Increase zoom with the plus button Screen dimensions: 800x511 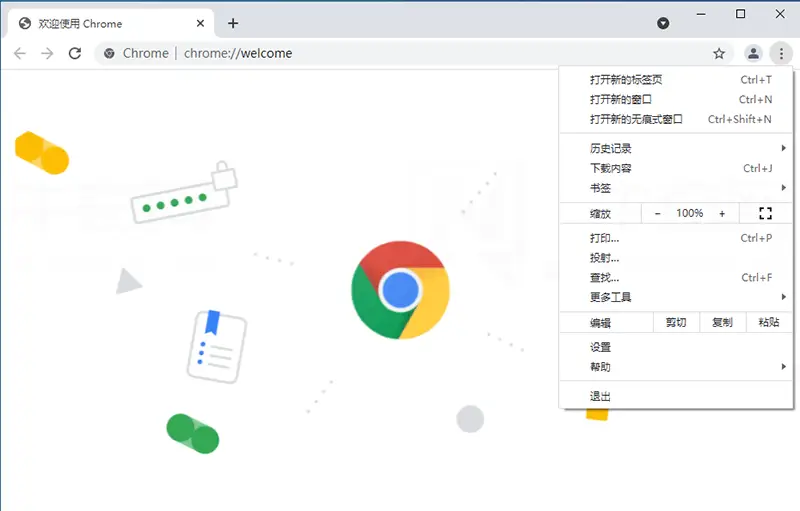point(722,214)
